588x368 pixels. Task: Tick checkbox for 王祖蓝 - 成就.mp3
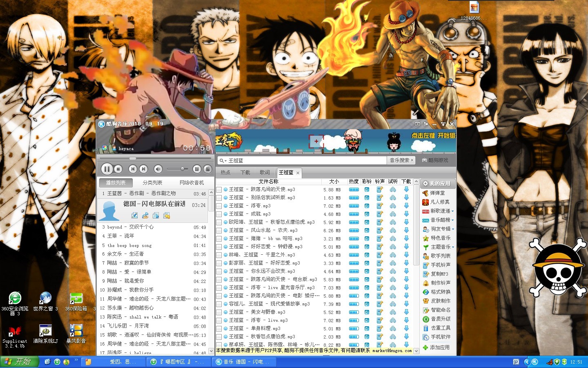(219, 214)
